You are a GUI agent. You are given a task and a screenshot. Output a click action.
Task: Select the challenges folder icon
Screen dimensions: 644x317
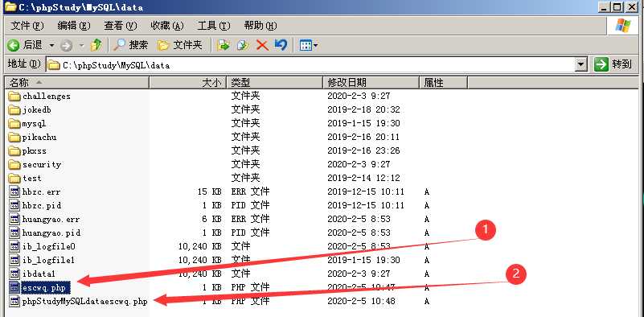(x=14, y=97)
